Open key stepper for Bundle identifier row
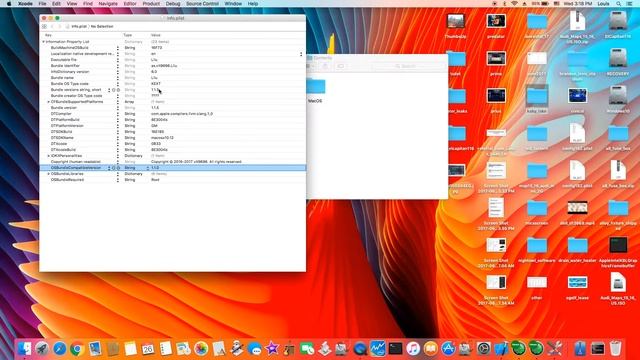Viewport: 640px width, 360px height. pos(118,66)
